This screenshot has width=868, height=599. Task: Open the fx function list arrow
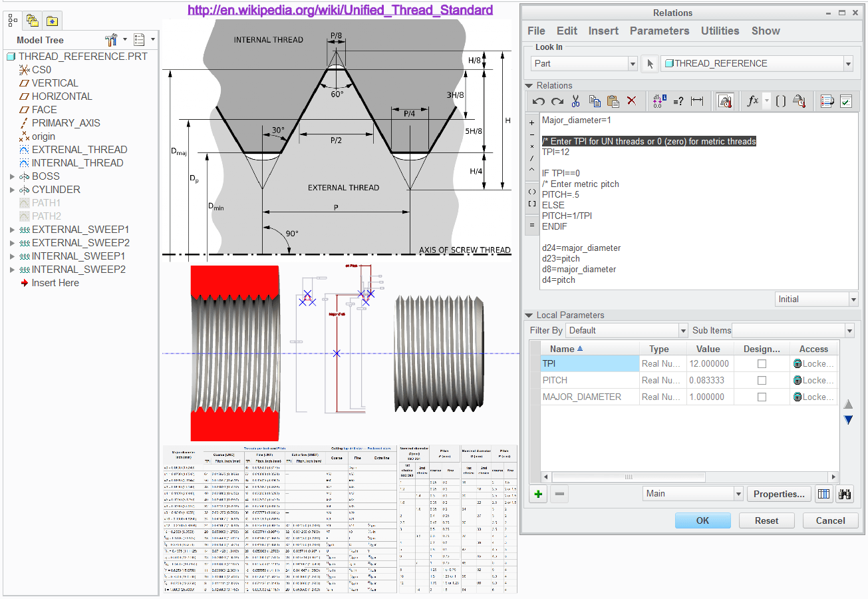[x=767, y=101]
